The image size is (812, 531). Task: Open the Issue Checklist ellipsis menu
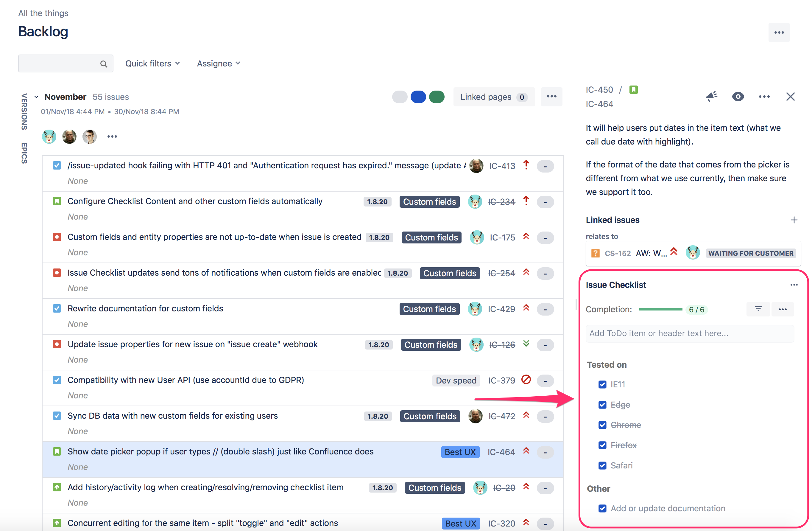[794, 285]
